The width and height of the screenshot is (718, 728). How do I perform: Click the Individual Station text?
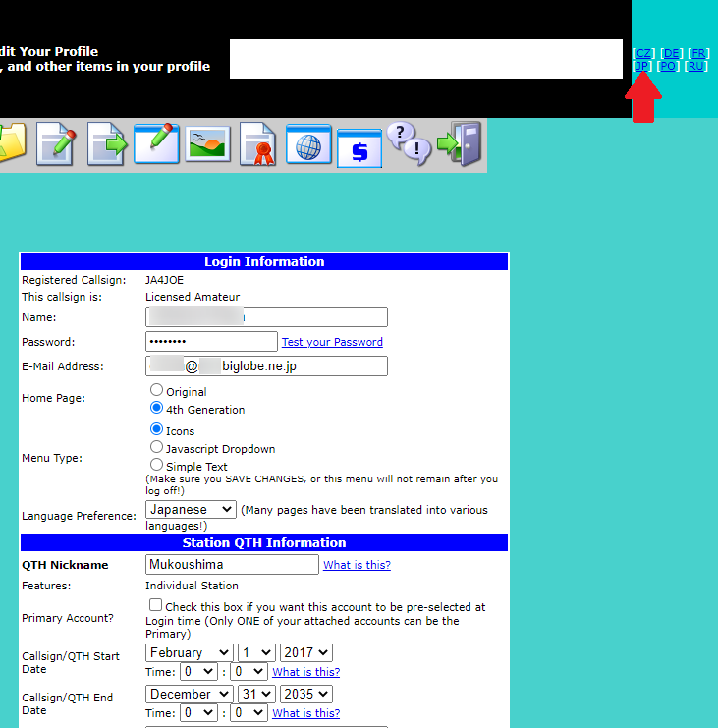point(192,586)
